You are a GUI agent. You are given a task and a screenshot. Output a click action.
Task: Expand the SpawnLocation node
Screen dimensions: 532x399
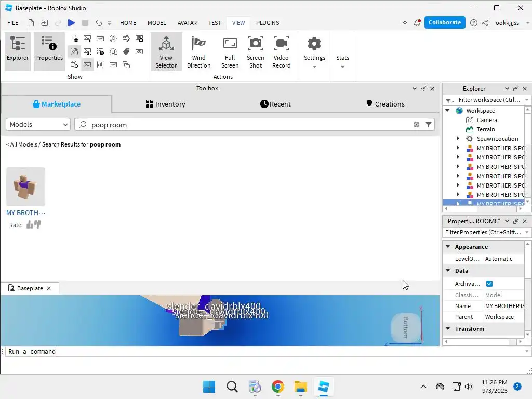458,138
